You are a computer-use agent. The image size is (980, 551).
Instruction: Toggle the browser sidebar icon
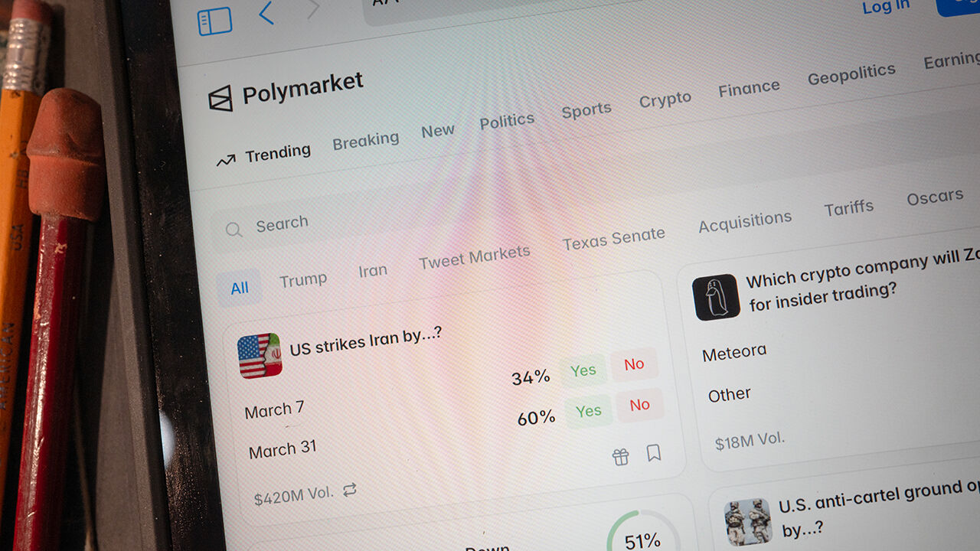214,21
